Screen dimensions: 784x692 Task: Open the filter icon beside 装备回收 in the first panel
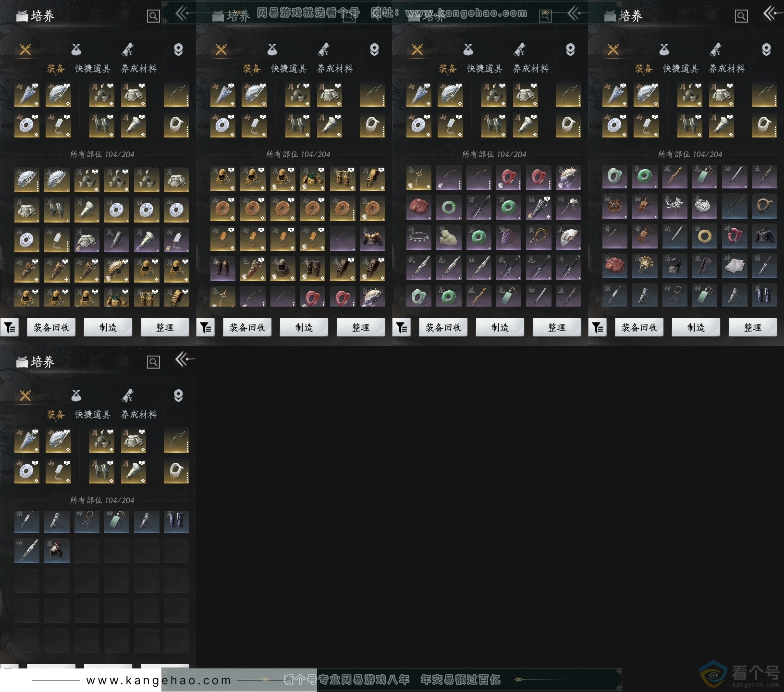click(x=10, y=327)
